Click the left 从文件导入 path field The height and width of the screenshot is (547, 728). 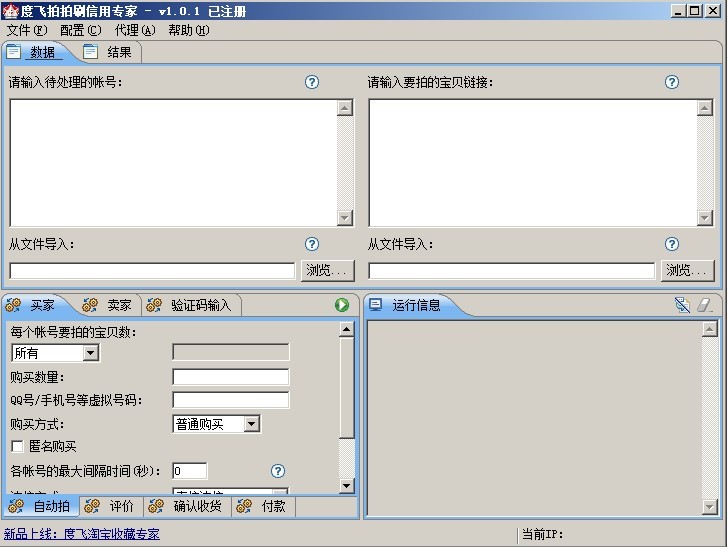click(152, 271)
